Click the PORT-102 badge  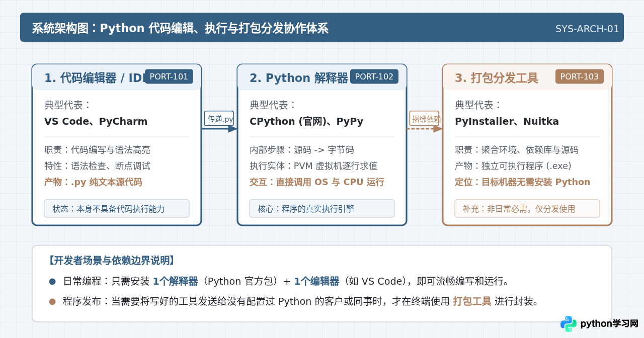374,76
